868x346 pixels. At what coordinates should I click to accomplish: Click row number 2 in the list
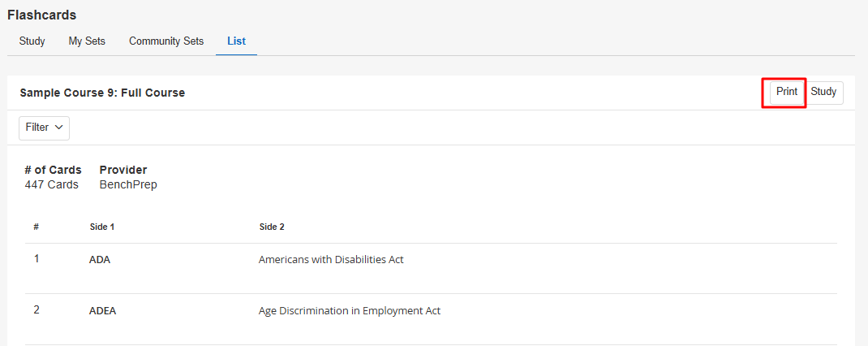[x=37, y=310]
